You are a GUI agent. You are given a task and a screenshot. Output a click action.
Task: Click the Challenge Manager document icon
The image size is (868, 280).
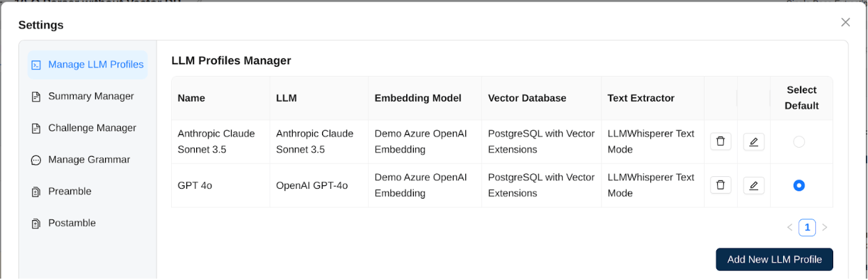36,128
